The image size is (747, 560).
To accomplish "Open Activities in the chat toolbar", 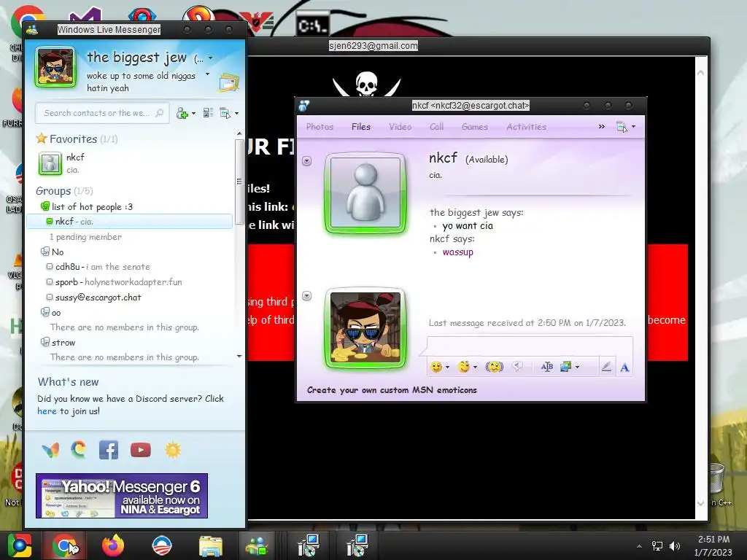I will pos(527,127).
